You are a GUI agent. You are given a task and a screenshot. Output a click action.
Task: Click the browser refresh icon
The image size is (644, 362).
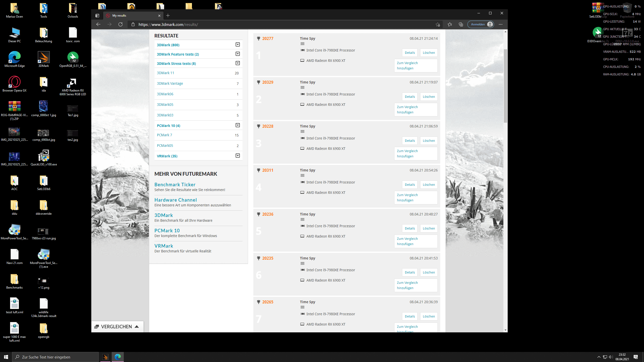120,24
